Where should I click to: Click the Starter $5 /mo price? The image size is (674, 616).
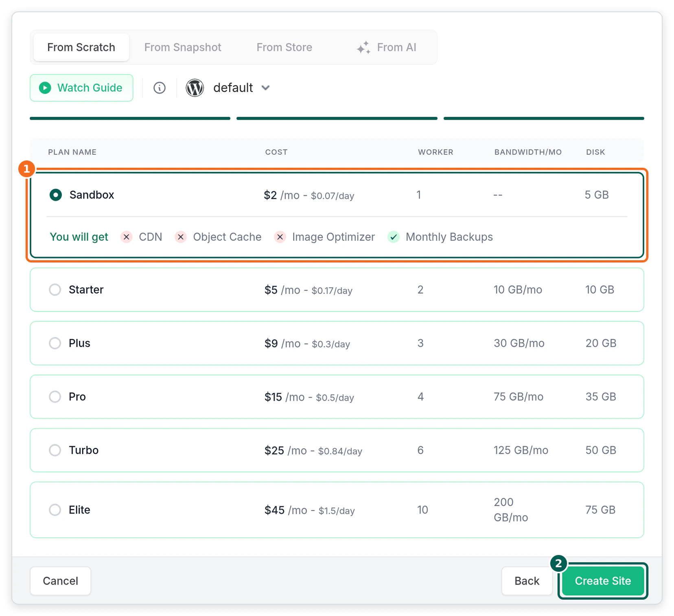(282, 290)
